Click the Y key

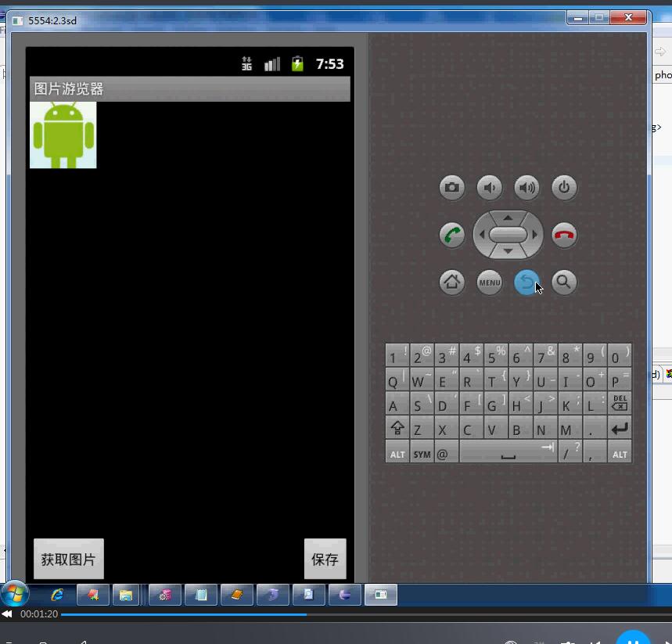(521, 380)
